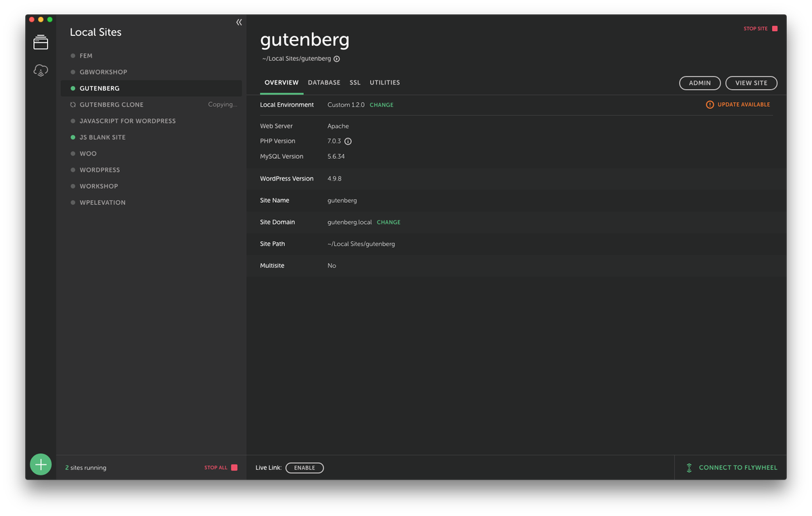Click the Custom 1.2.0 environment value
The width and height of the screenshot is (812, 516).
pyautogui.click(x=346, y=105)
